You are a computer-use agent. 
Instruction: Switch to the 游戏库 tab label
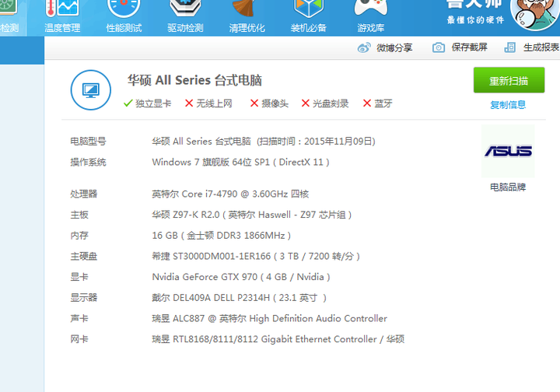371,28
